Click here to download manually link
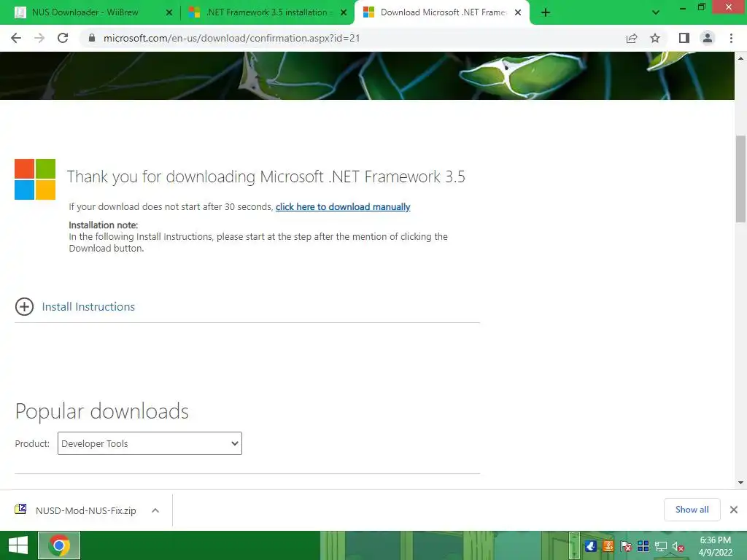This screenshot has height=560, width=747. (343, 206)
